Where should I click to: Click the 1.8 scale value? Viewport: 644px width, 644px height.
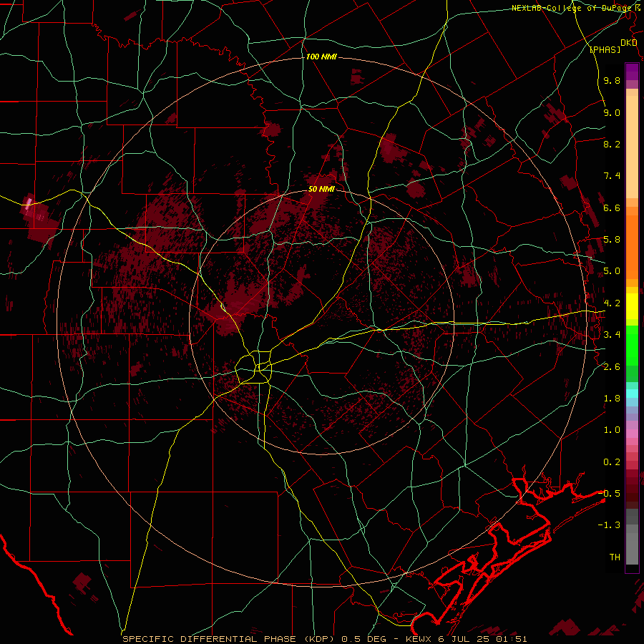(612, 399)
